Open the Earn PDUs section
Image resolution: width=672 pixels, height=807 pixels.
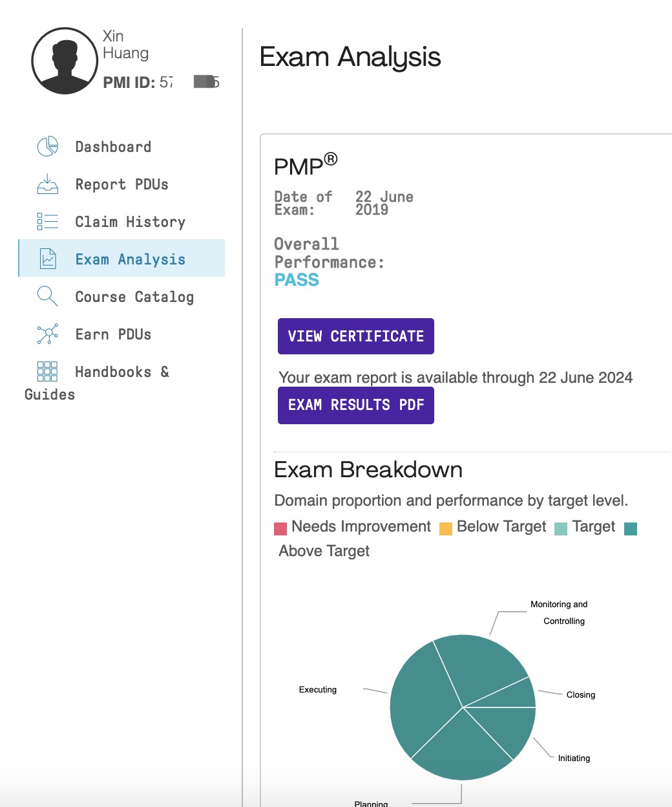[x=113, y=334]
